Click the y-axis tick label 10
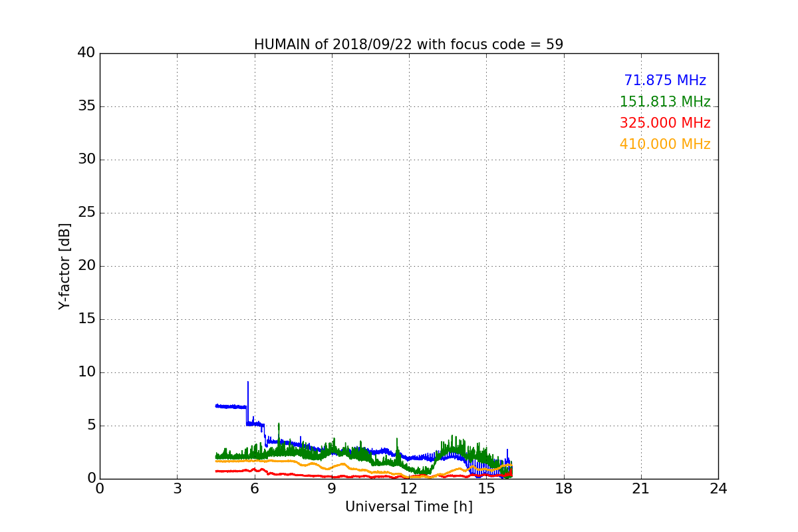798x532 pixels. 86,372
